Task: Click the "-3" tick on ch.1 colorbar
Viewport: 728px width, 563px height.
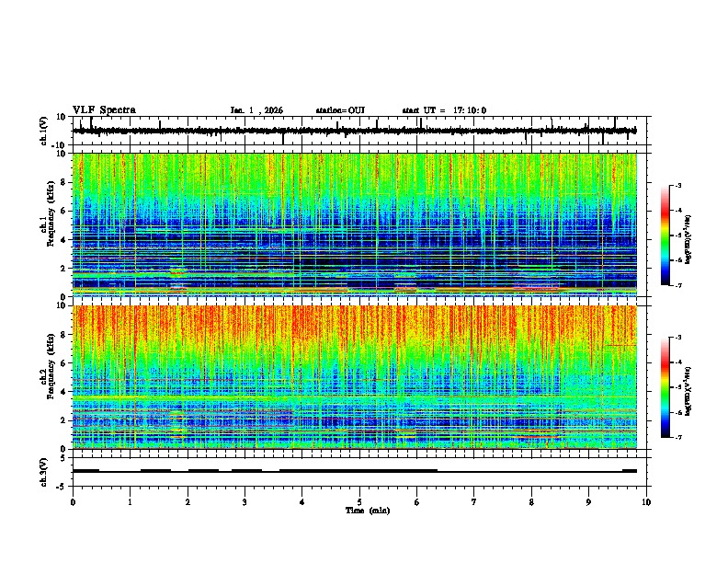Action: (677, 185)
